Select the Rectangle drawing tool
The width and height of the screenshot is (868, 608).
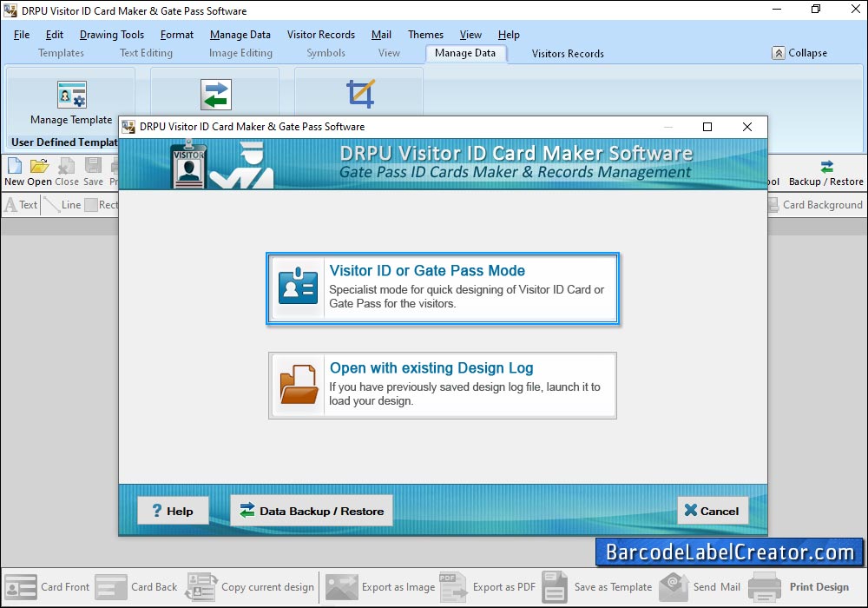point(102,205)
